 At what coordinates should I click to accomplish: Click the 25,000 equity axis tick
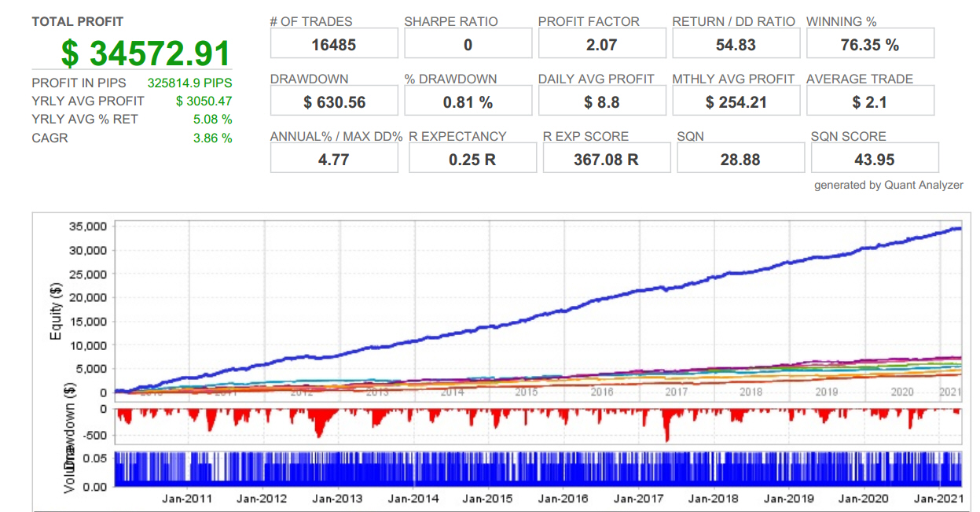pyautogui.click(x=87, y=274)
